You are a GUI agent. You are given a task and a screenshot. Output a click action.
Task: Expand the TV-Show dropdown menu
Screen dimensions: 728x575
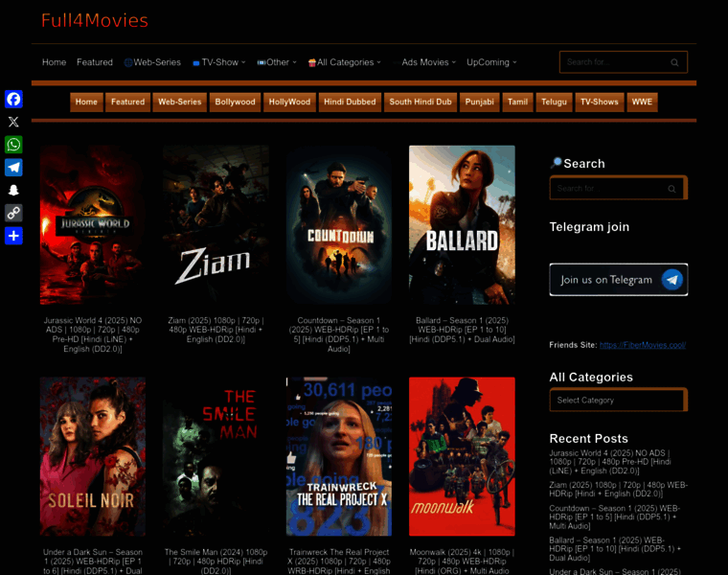pyautogui.click(x=218, y=62)
